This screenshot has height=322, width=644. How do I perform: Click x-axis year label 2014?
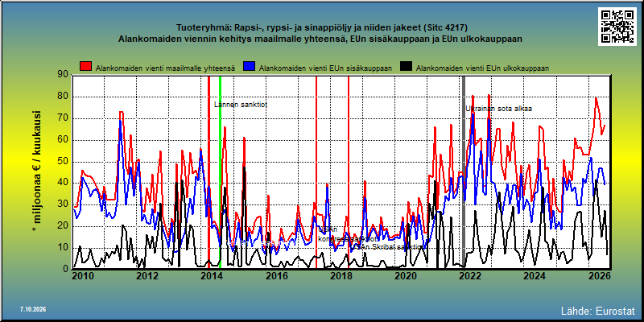(212, 276)
